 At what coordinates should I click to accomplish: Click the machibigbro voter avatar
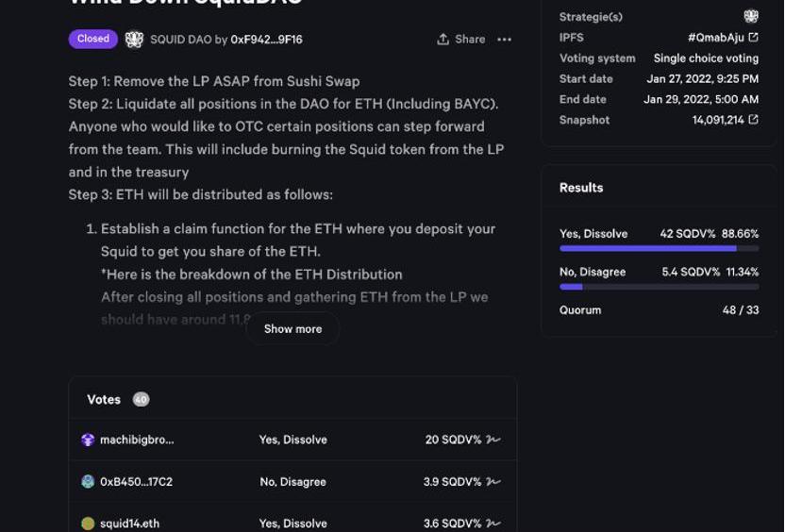pyautogui.click(x=88, y=440)
